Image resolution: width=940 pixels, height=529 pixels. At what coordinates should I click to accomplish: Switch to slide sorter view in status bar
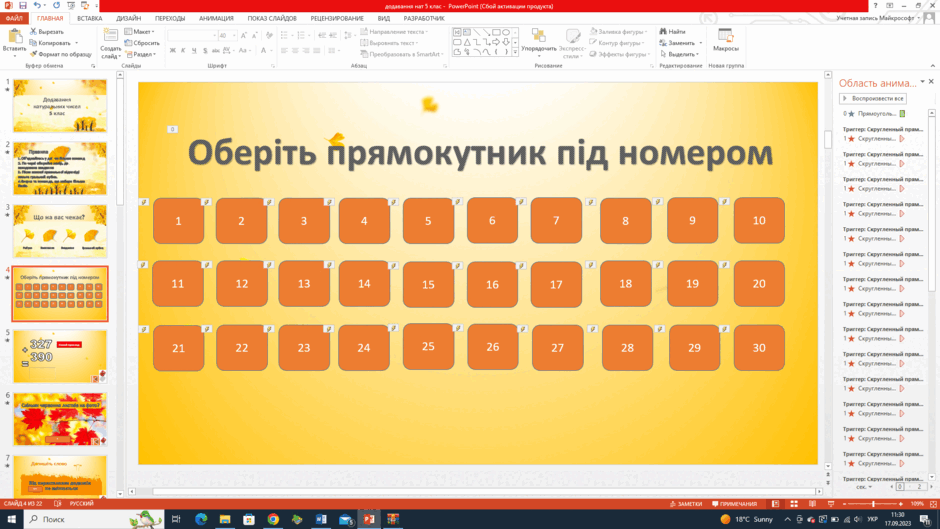coord(794,504)
